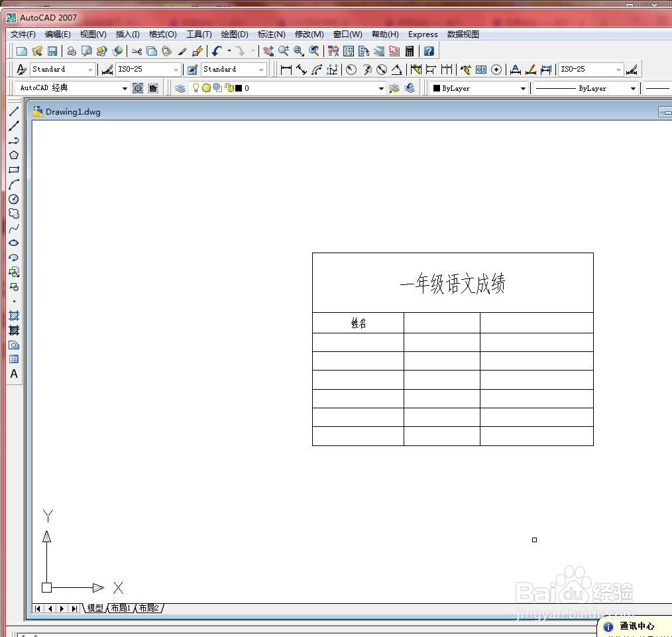The width and height of the screenshot is (672, 637).
Task: Select the Circle tool
Action: [x=14, y=199]
